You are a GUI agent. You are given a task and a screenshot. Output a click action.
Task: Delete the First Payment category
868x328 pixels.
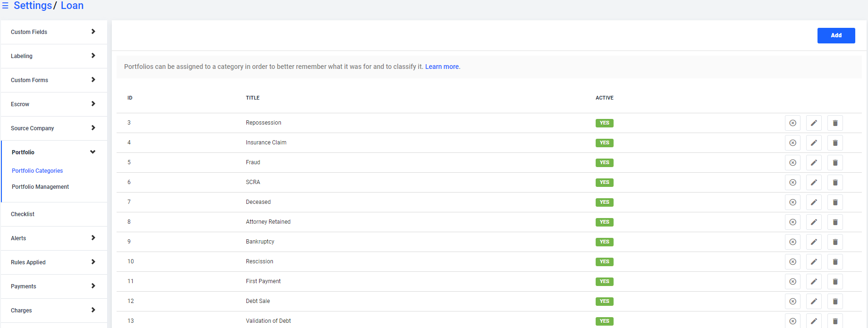(835, 282)
